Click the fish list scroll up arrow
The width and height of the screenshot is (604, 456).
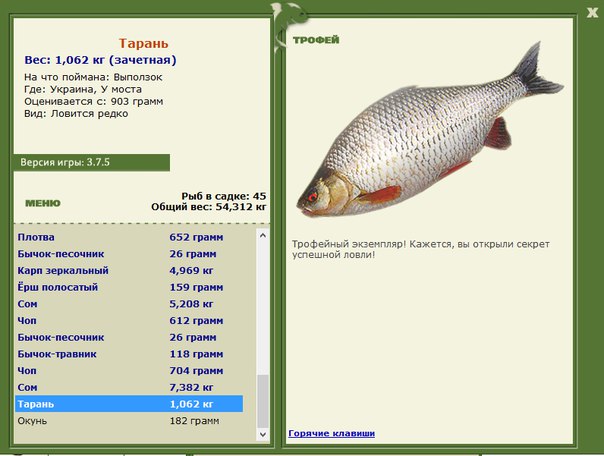coord(263,235)
